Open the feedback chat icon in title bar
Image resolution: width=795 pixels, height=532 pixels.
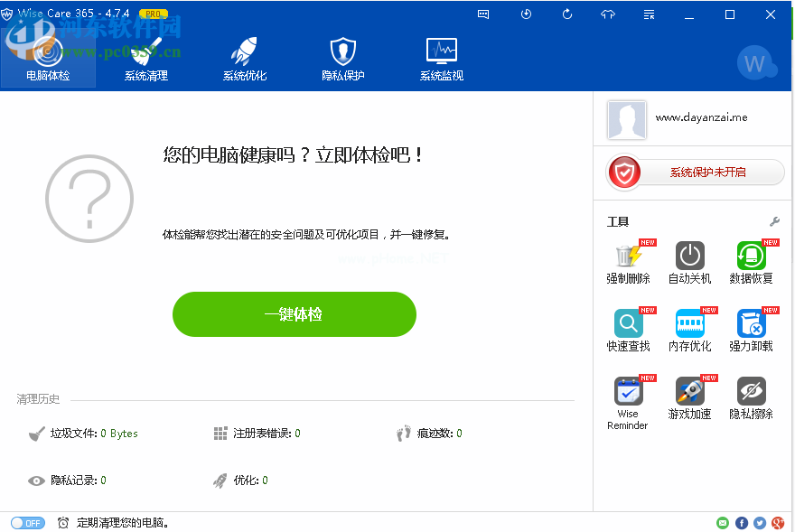pos(482,14)
